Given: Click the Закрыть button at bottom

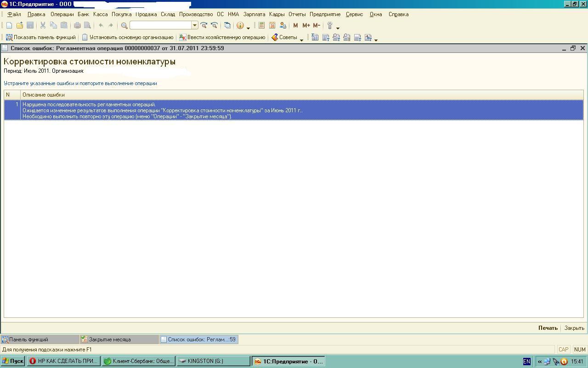Looking at the screenshot, I should click(574, 328).
